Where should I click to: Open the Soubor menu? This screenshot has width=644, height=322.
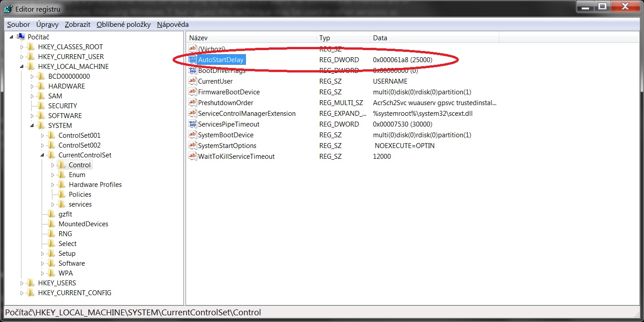[18, 25]
